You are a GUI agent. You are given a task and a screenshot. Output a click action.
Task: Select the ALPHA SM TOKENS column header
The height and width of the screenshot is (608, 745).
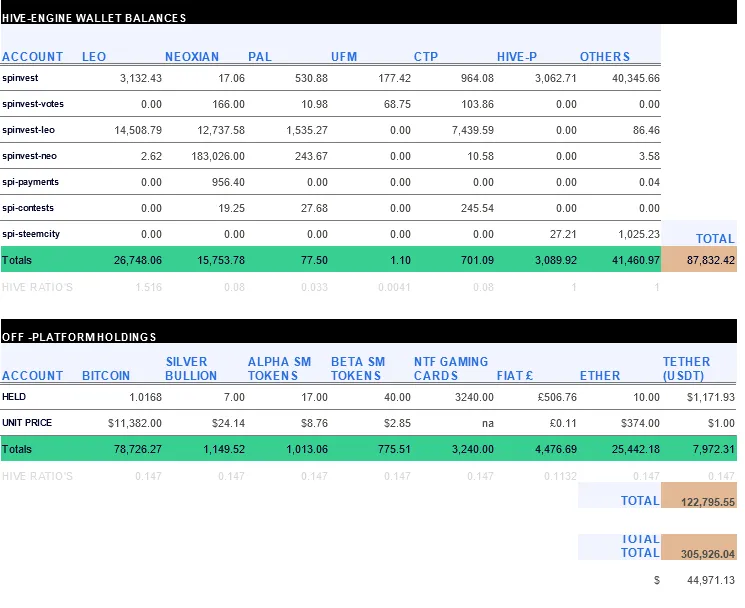[x=279, y=369]
